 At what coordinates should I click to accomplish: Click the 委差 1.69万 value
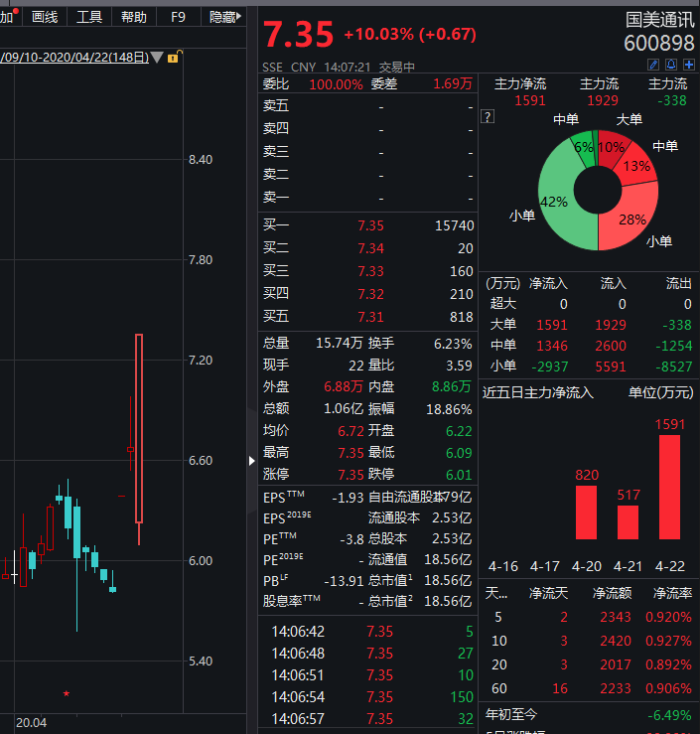[x=453, y=84]
